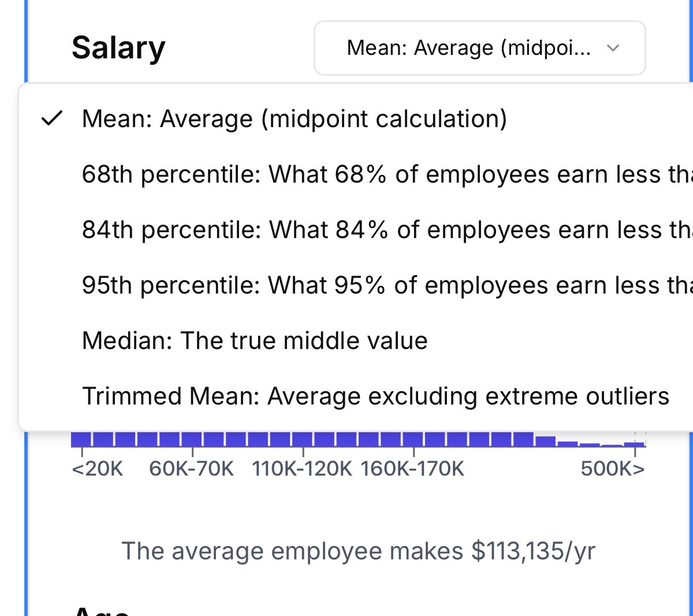Image resolution: width=693 pixels, height=616 pixels.
Task: Collapse the Mean: Average (midpoi... dropdown box
Action: pos(479,48)
